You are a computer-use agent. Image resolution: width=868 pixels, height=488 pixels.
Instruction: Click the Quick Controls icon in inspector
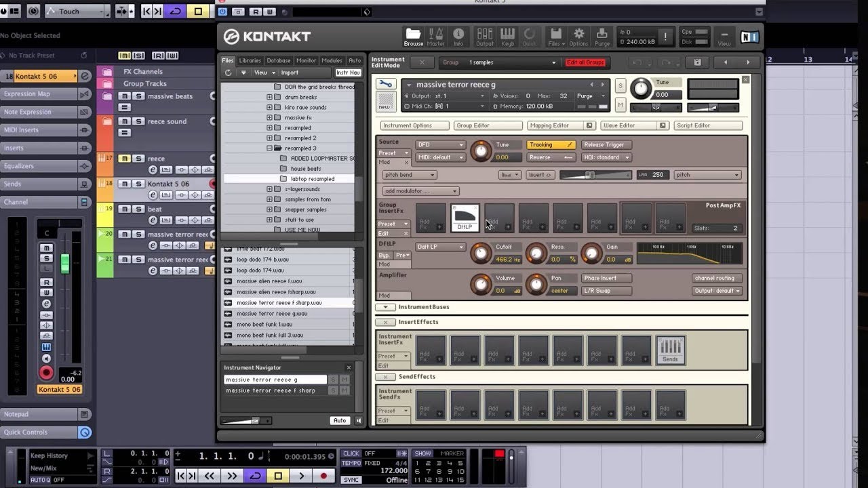[x=85, y=432]
